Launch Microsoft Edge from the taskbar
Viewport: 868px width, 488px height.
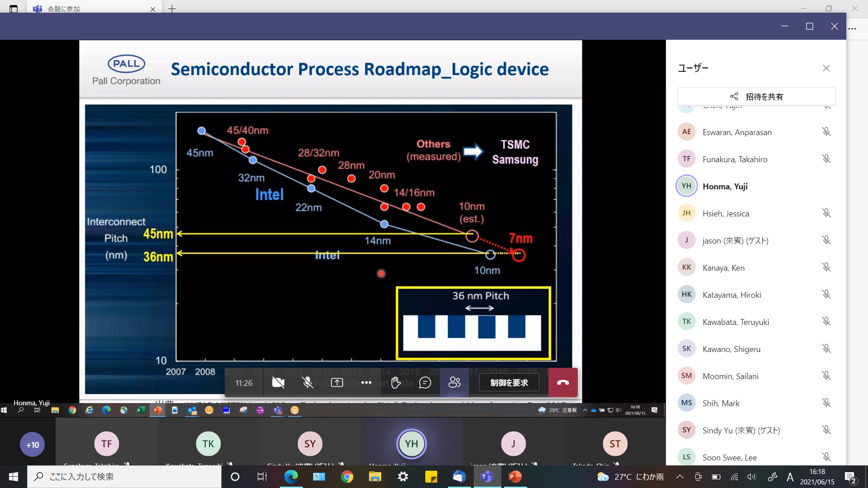[x=291, y=477]
